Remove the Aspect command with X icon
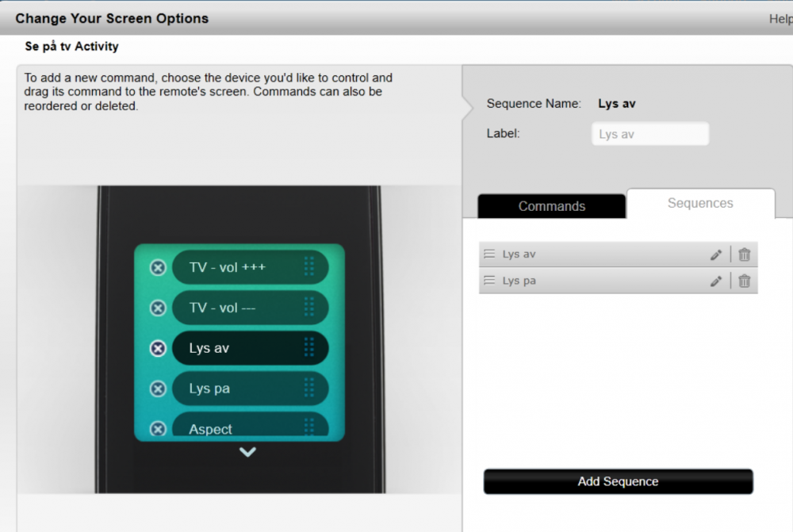 tap(158, 428)
